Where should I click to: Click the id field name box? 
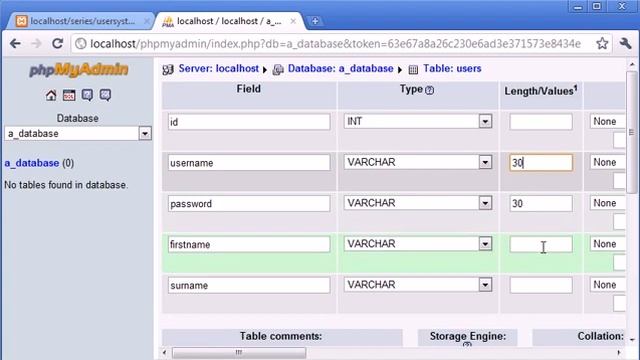click(249, 122)
